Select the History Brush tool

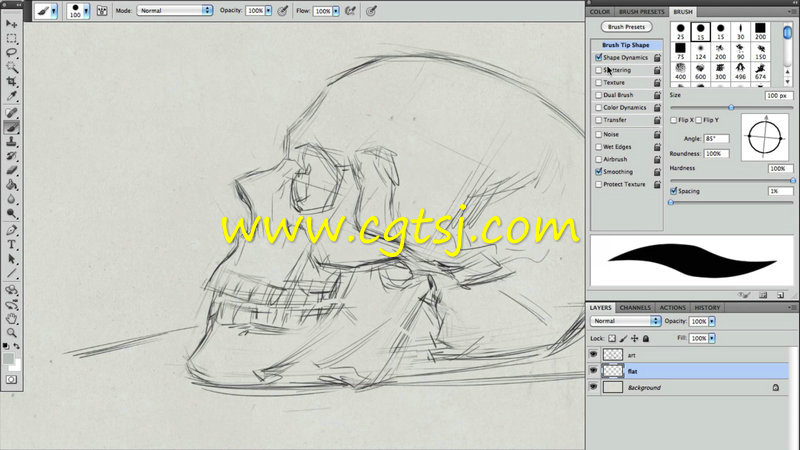tap(11, 156)
